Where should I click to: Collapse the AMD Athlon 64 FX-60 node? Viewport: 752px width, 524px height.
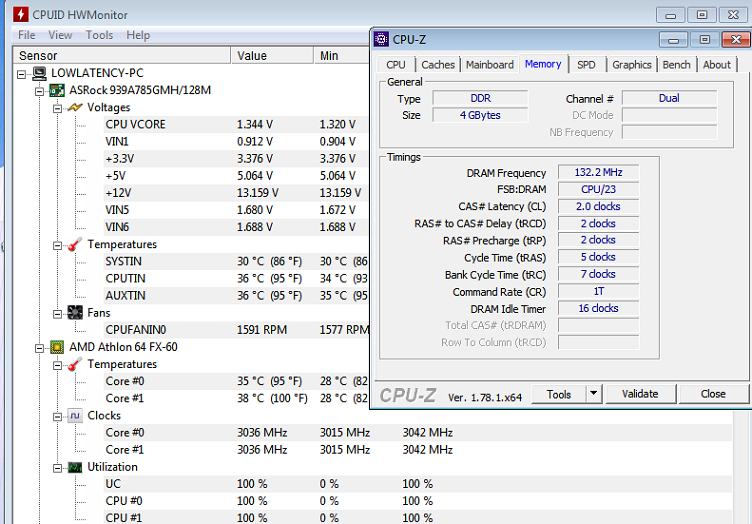coord(39,348)
